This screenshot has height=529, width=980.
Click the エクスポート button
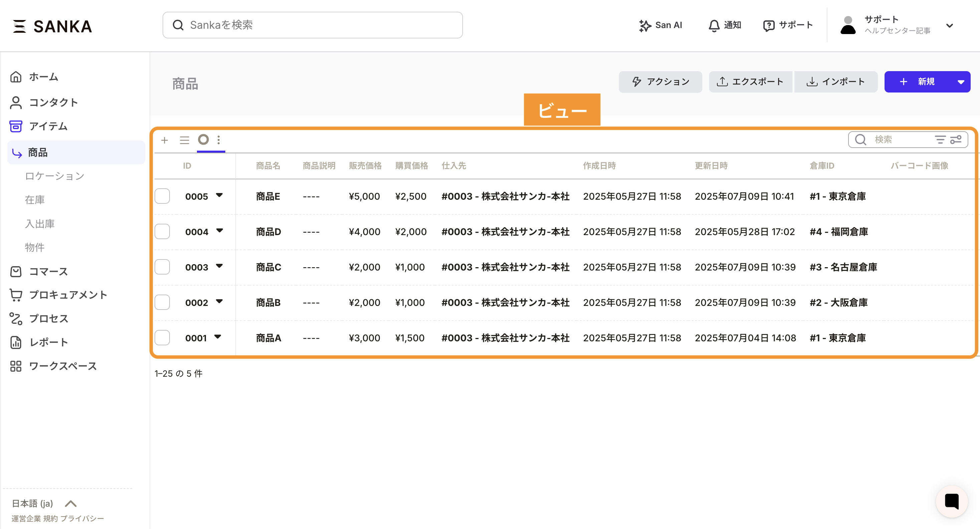click(x=750, y=82)
